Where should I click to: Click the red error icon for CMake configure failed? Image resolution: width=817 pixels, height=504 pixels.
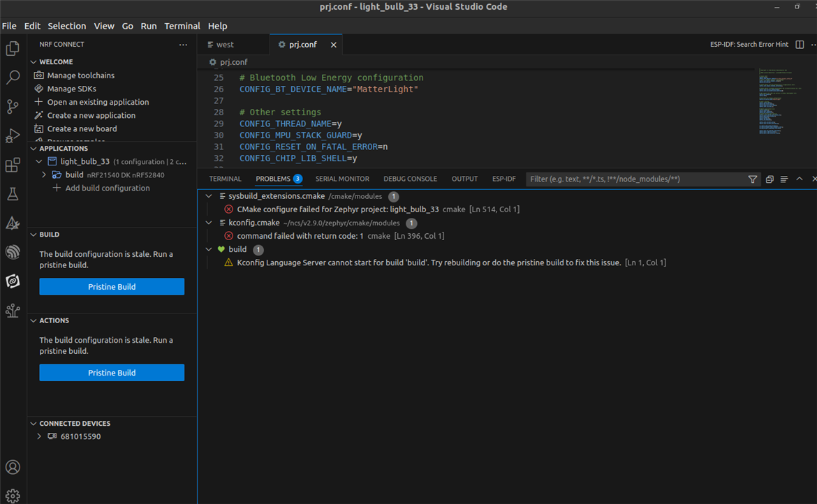coord(229,209)
